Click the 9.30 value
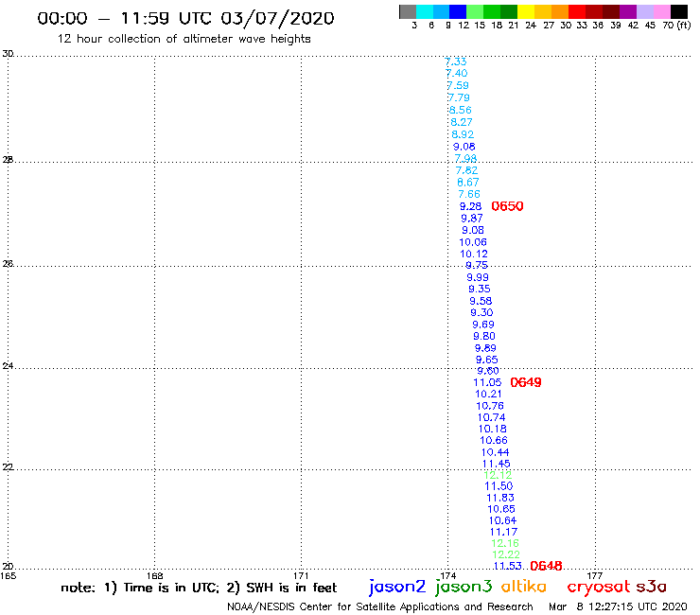The width and height of the screenshot is (700, 615). point(481,312)
